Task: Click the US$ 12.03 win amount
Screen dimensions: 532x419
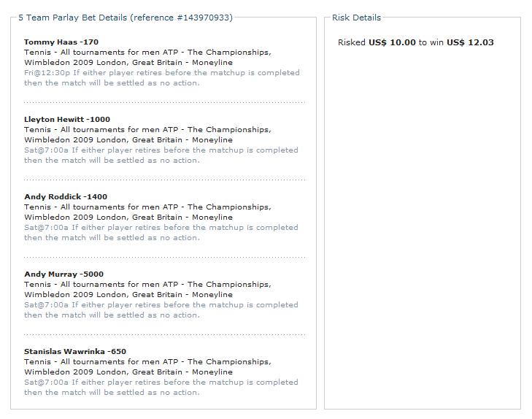Action: click(x=470, y=42)
